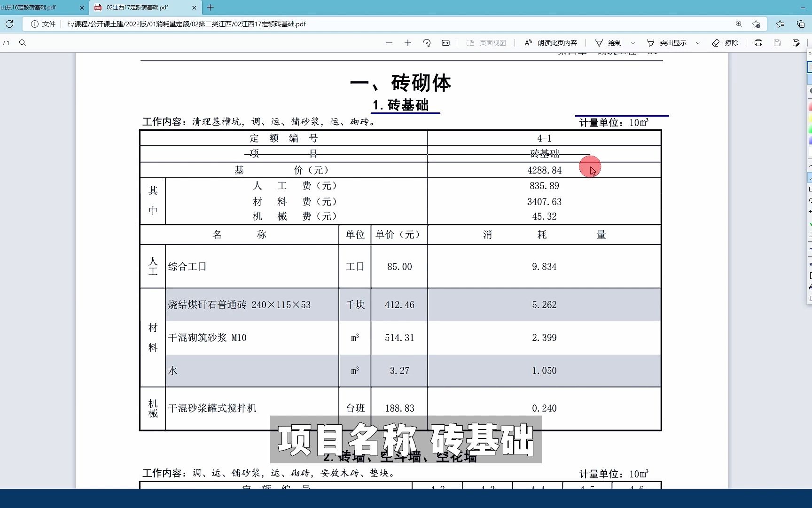Reload the page with refresh button
The width and height of the screenshot is (812, 508).
click(x=9, y=24)
